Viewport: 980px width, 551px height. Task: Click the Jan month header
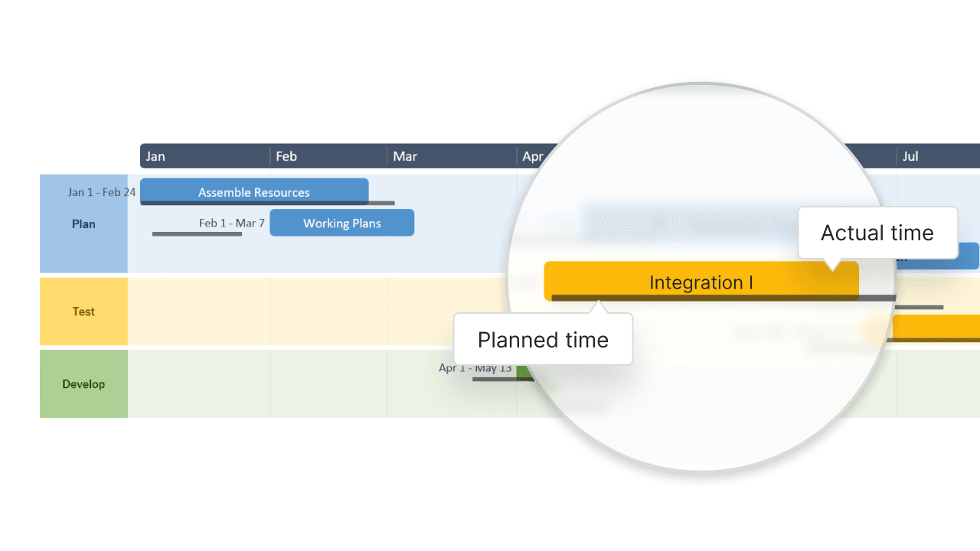tap(155, 156)
